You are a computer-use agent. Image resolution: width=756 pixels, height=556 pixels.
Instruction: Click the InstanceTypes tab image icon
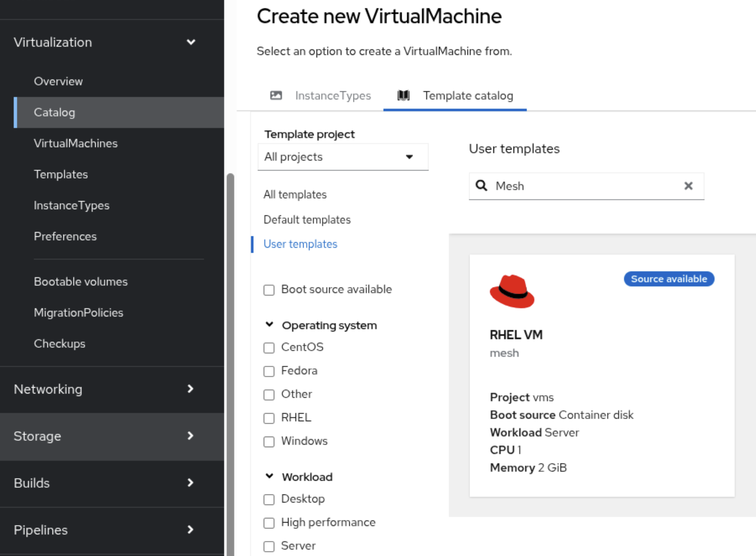click(276, 96)
